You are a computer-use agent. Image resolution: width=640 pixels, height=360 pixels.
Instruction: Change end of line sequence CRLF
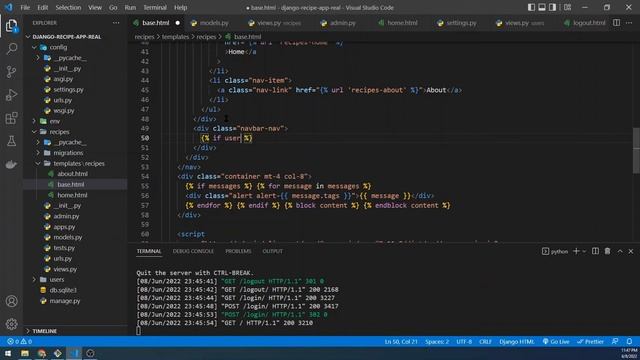[x=485, y=341]
